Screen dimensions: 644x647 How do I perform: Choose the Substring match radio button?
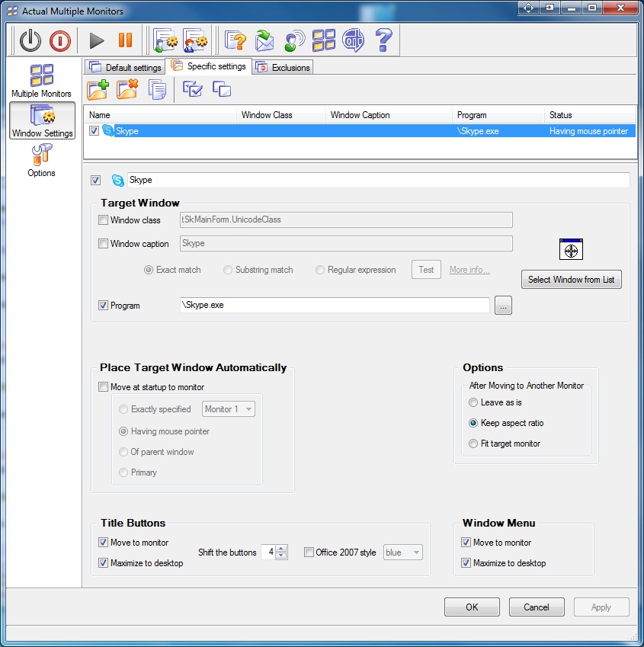click(x=228, y=270)
